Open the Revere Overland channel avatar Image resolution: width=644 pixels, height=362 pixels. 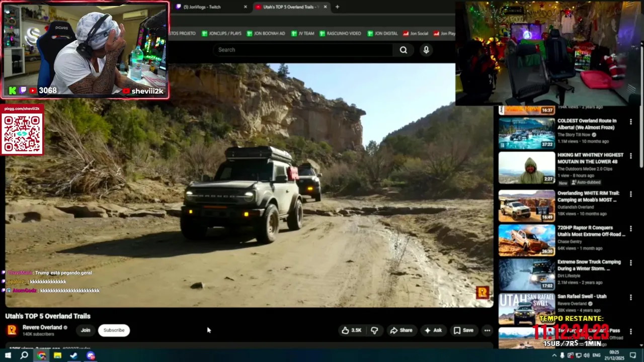tap(12, 330)
